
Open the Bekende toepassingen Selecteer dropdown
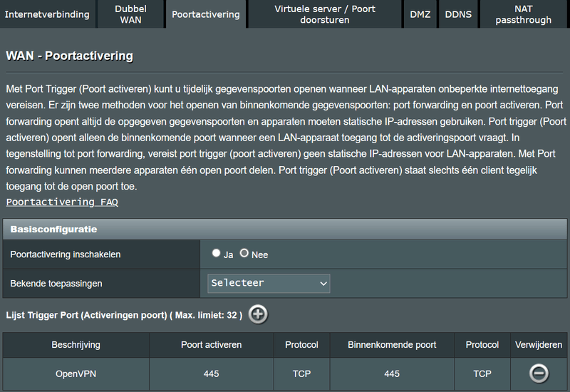pyautogui.click(x=269, y=283)
